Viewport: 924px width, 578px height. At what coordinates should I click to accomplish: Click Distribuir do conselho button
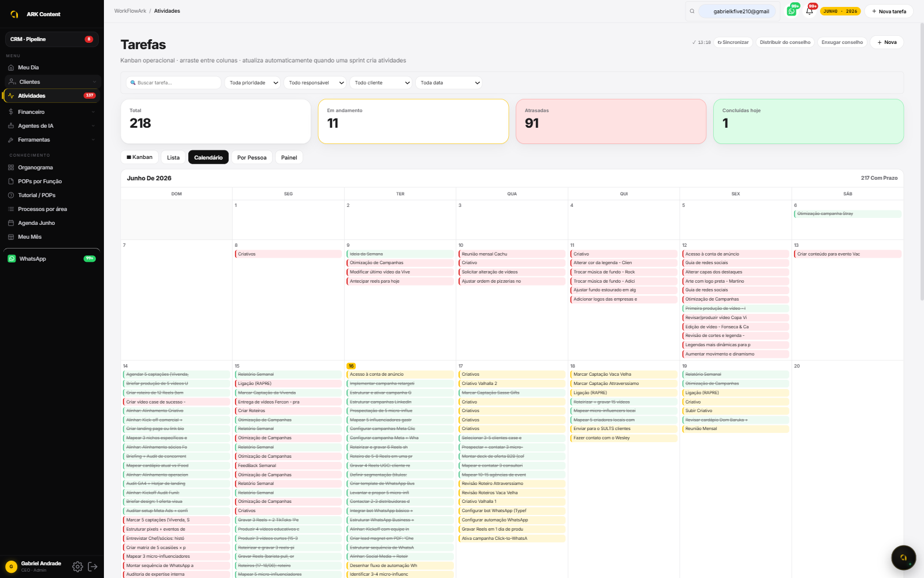(x=785, y=42)
